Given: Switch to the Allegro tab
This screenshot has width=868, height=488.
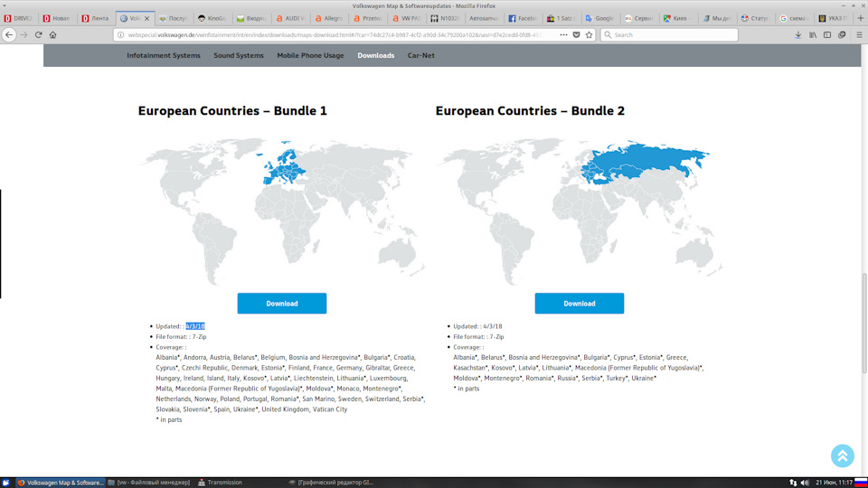Looking at the screenshot, I should (x=329, y=18).
